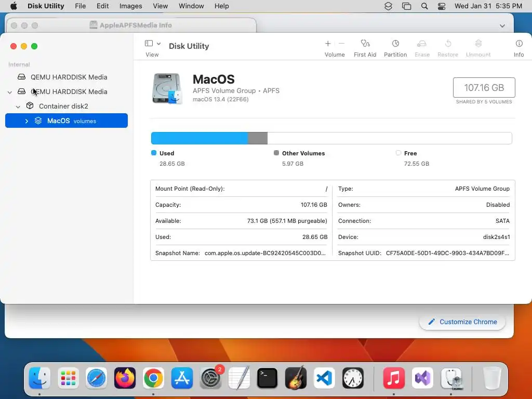Open Terminal from the Dock
532x399 pixels.
pos(268,378)
